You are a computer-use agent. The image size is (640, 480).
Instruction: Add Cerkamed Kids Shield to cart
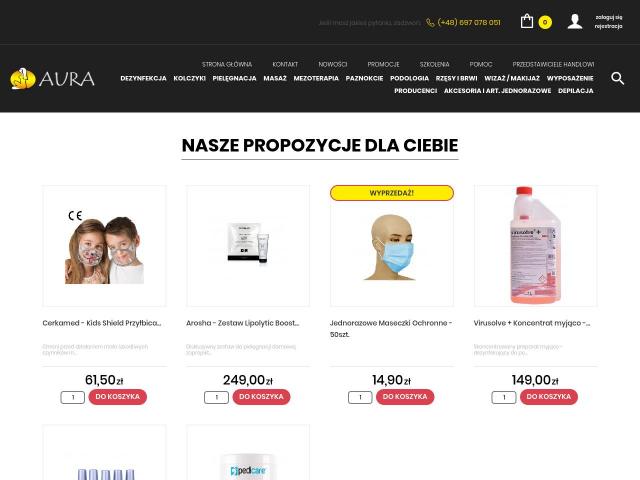coord(118,397)
